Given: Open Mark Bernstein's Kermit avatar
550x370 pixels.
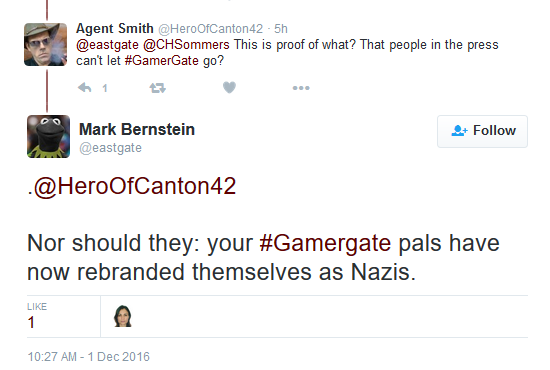Looking at the screenshot, I should [x=48, y=136].
